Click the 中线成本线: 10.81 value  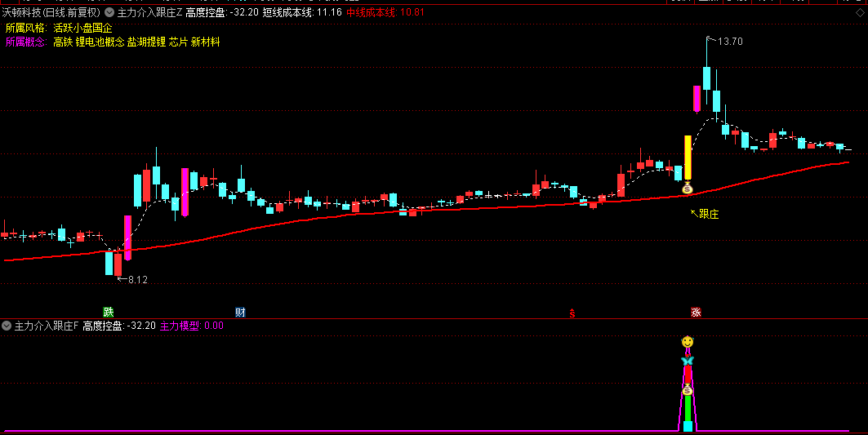[385, 12]
